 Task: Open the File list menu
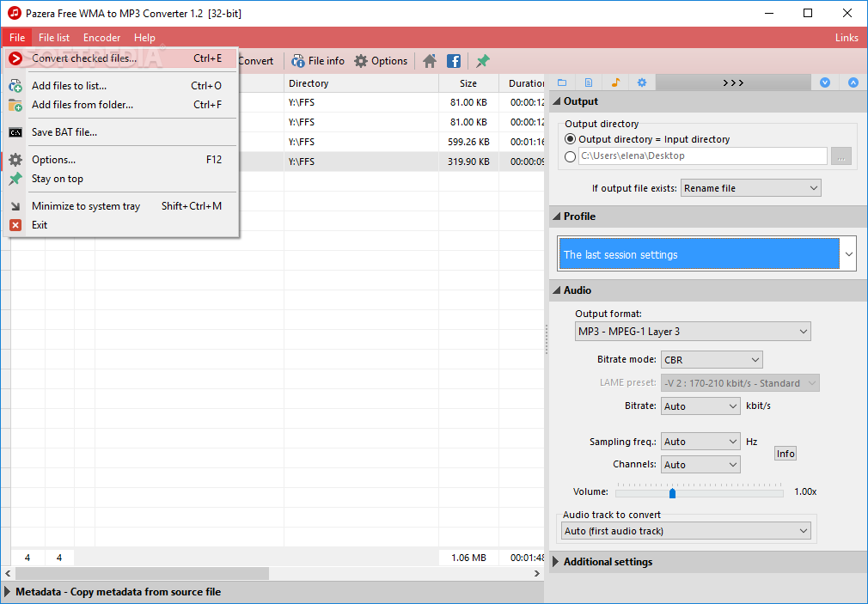53,38
